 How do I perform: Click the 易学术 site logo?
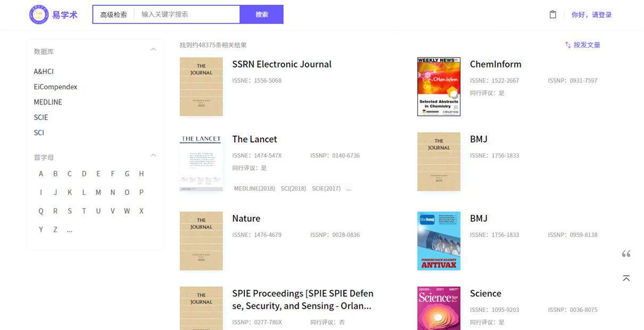click(x=53, y=14)
